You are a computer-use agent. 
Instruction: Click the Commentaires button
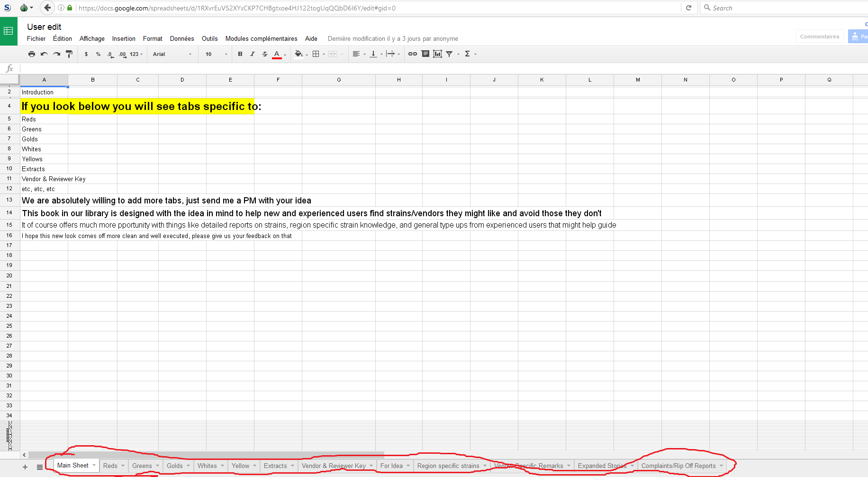click(x=820, y=37)
